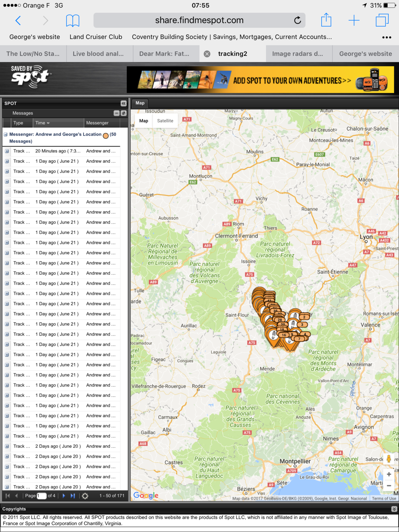Image resolution: width=399 pixels, height=532 pixels.
Task: Click Montpellier on the map
Action: pyautogui.click(x=295, y=461)
